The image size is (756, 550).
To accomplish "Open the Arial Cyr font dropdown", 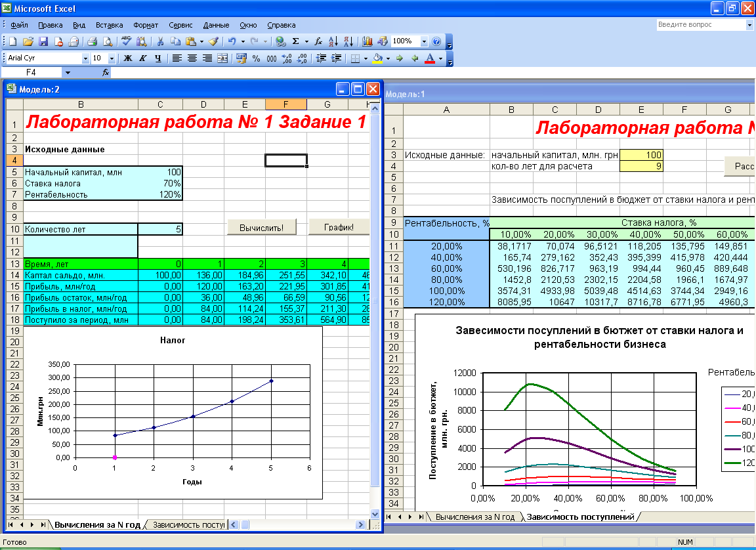I will coord(85,58).
